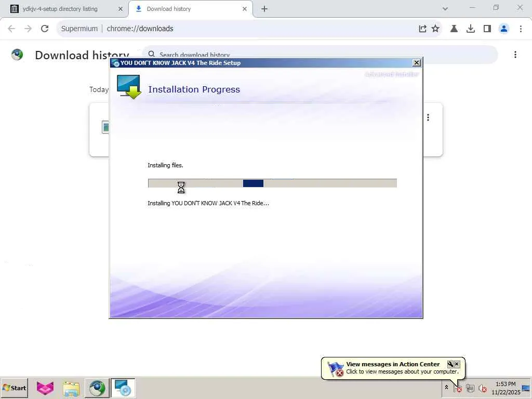Close the ydkjv-4-setup directory listing tab

[120, 9]
